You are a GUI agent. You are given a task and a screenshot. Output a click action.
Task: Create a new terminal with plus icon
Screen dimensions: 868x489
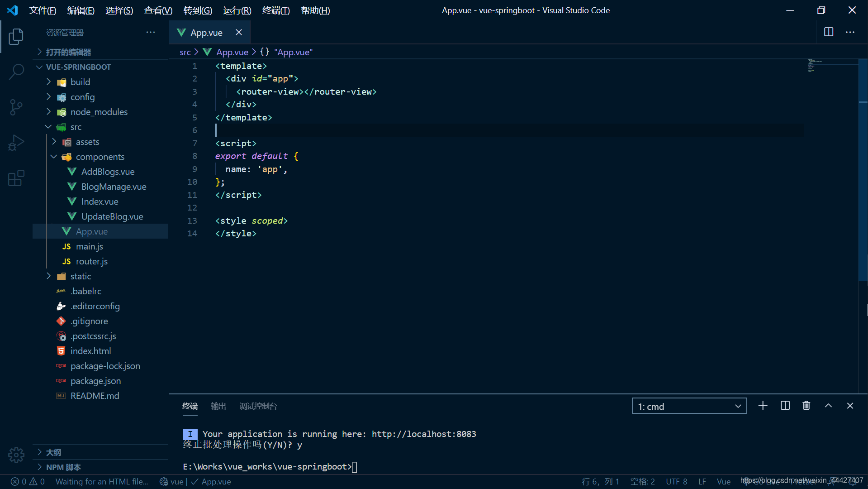click(763, 406)
